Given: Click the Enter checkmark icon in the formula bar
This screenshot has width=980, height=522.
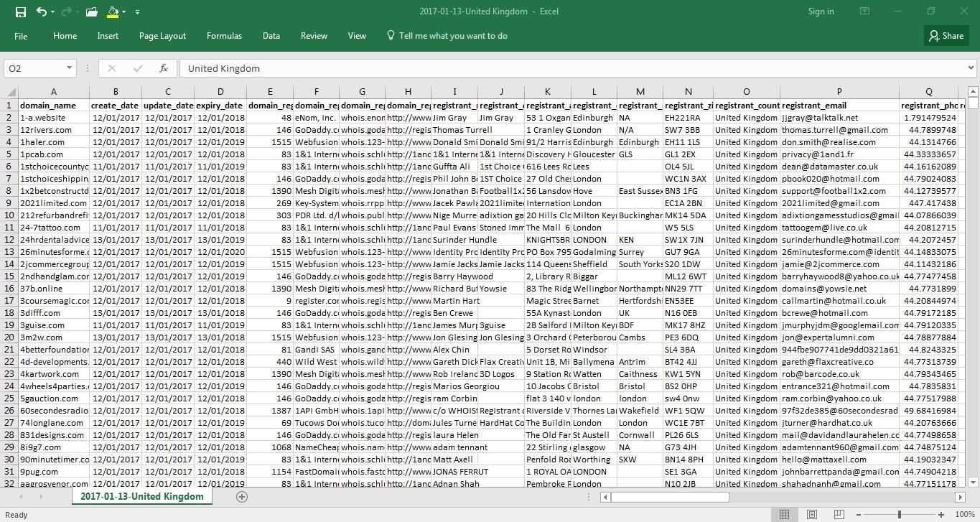Looking at the screenshot, I should tap(138, 68).
